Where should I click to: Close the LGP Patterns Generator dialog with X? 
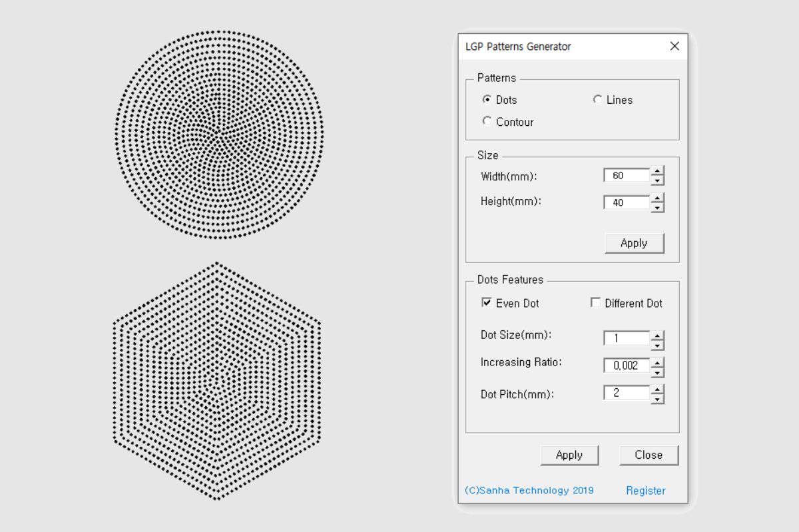click(x=674, y=46)
